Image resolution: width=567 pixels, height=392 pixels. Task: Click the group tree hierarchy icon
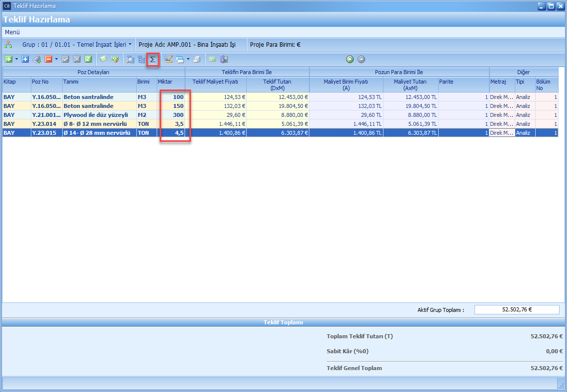coord(8,44)
